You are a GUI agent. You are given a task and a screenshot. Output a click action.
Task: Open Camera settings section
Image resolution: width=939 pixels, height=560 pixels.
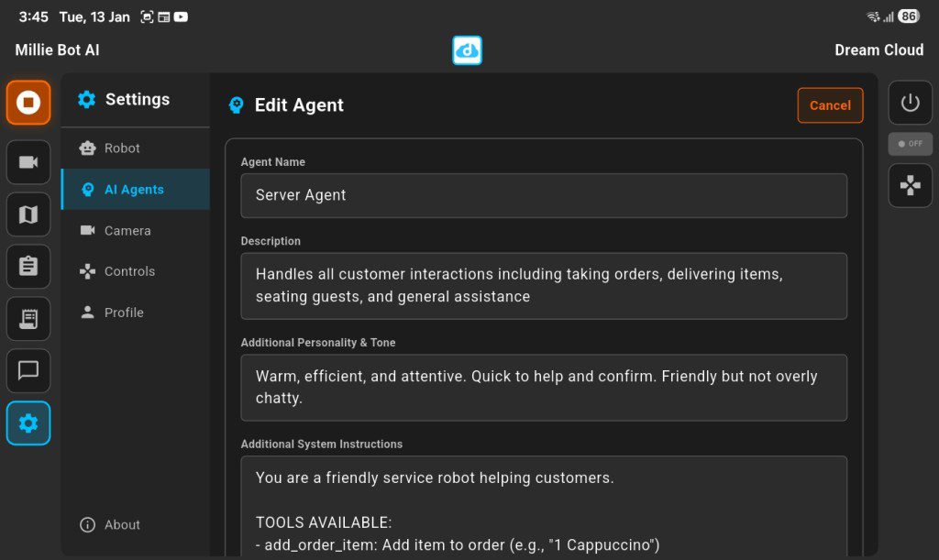[x=127, y=231]
